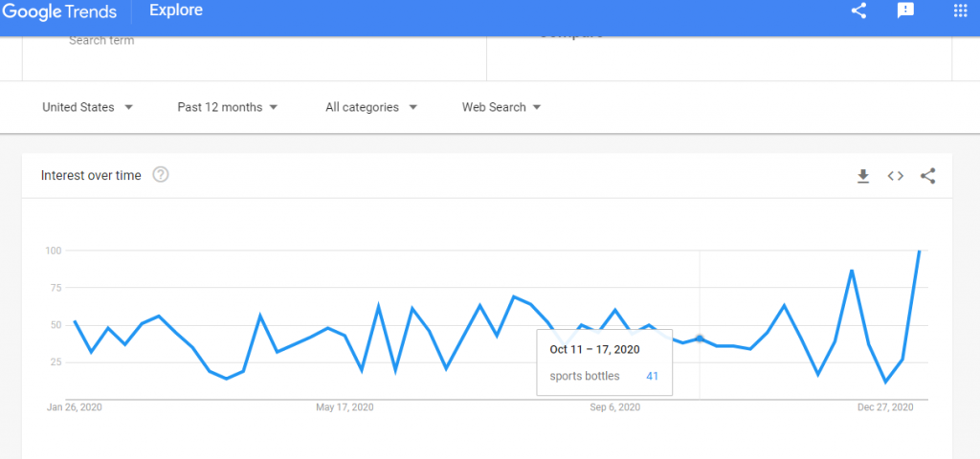Click the Interest over time heading
Screen dimensions: 980x459
91,176
